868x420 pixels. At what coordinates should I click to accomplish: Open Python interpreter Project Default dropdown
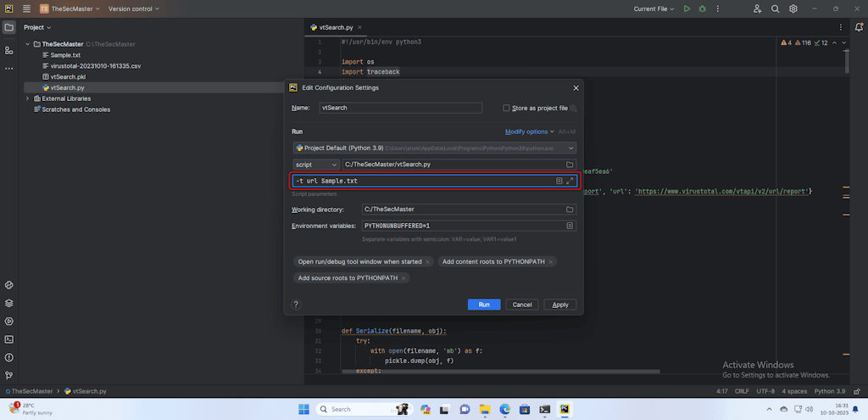[435, 148]
